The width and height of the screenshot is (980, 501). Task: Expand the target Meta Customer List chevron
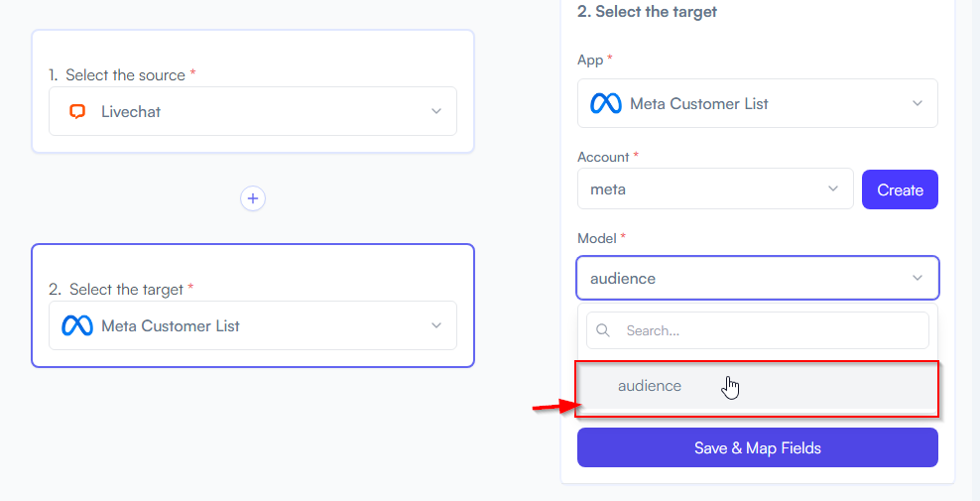click(436, 325)
